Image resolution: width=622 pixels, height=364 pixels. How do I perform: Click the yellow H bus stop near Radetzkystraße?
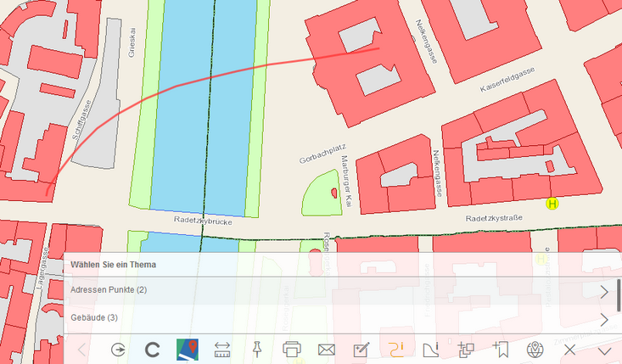pos(552,204)
